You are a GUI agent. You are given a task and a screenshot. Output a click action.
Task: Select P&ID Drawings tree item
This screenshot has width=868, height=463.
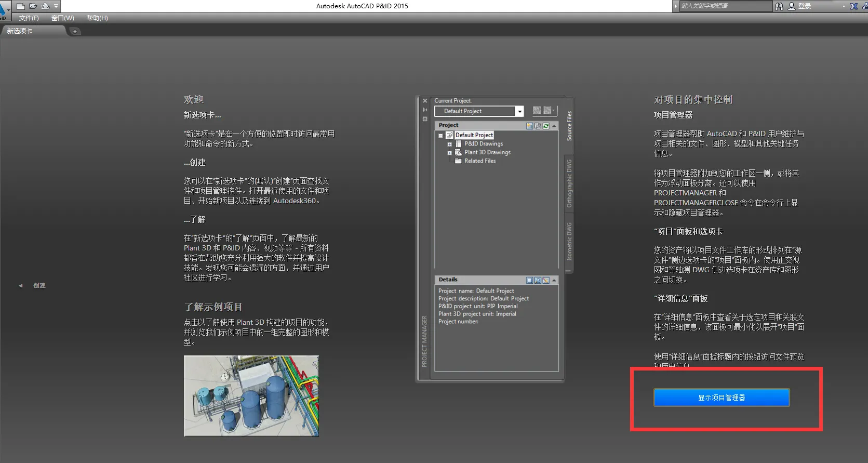[x=484, y=144]
